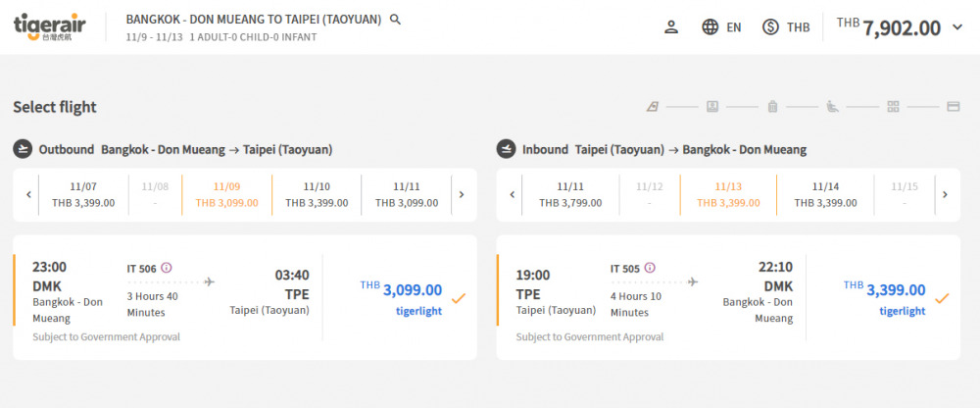Image resolution: width=980 pixels, height=408 pixels.
Task: Open the user account icon
Action: tap(671, 26)
